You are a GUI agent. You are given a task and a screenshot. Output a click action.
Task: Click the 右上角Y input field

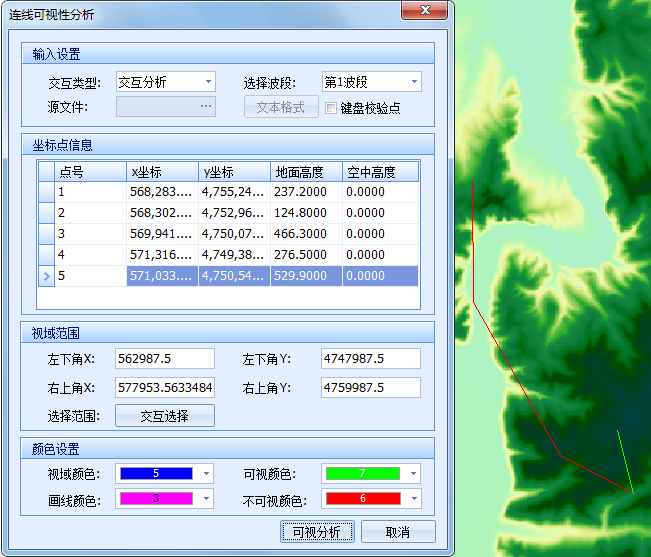click(370, 387)
